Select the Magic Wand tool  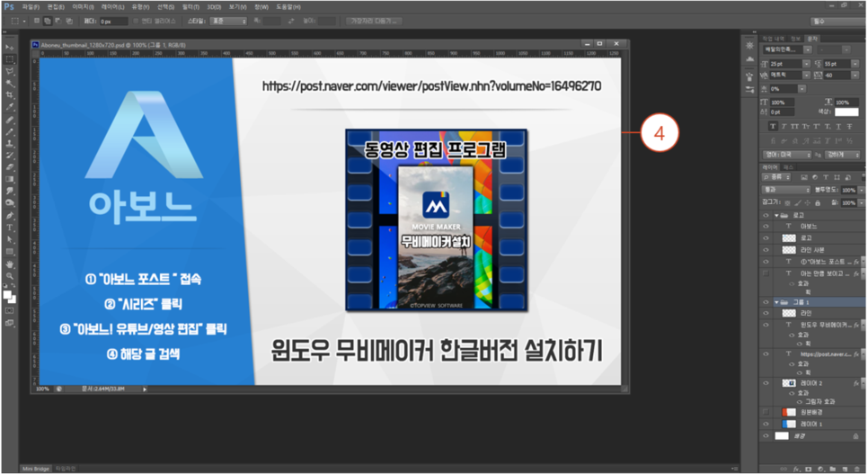pyautogui.click(x=9, y=84)
